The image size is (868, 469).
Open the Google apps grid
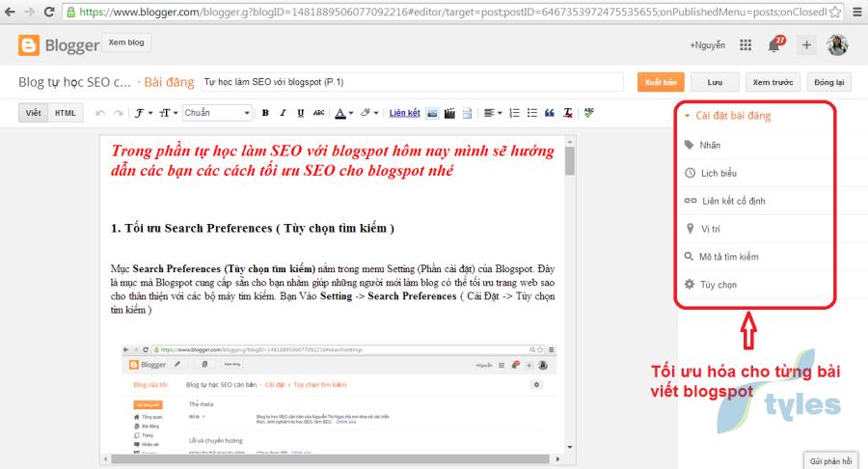746,45
